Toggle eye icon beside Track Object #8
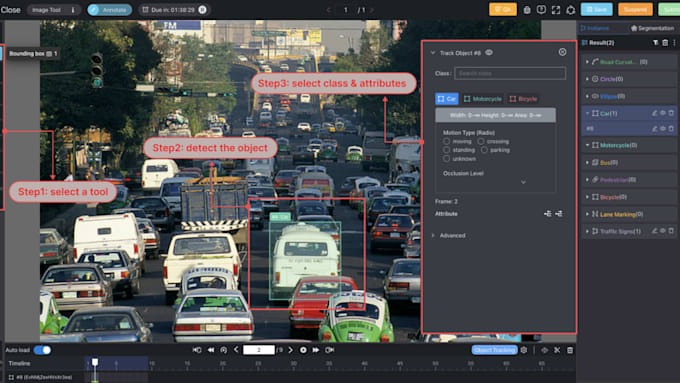 (x=489, y=52)
